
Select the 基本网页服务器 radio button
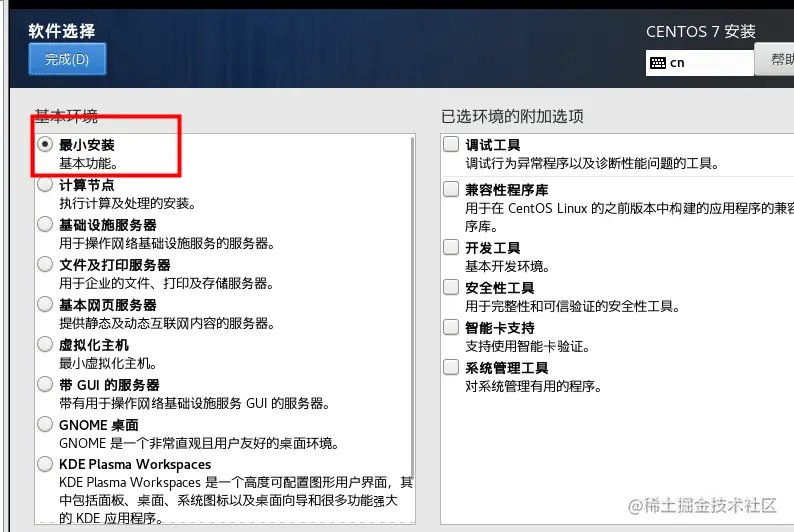point(45,304)
